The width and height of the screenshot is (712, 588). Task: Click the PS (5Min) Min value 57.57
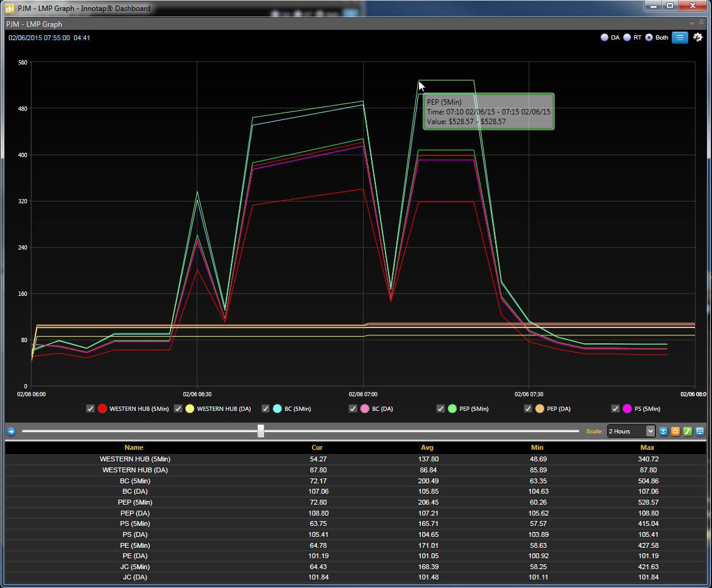[538, 523]
